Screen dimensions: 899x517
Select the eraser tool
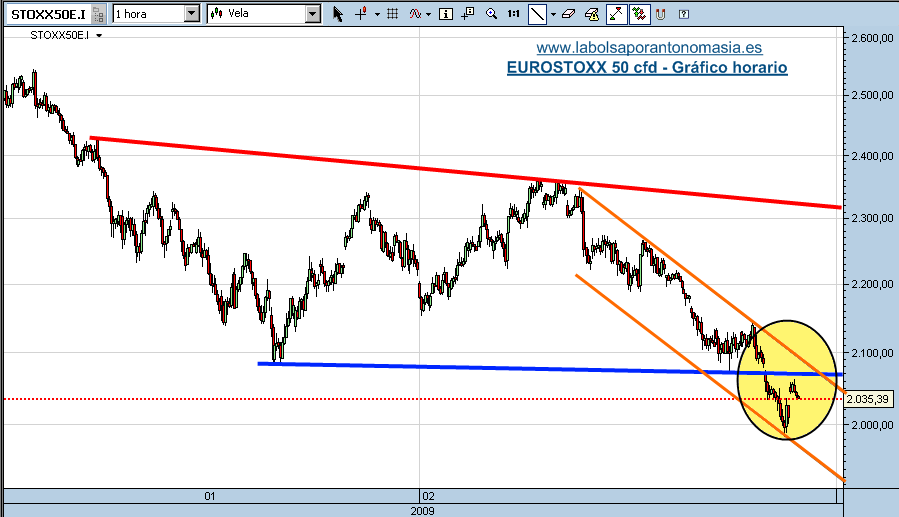pyautogui.click(x=568, y=14)
